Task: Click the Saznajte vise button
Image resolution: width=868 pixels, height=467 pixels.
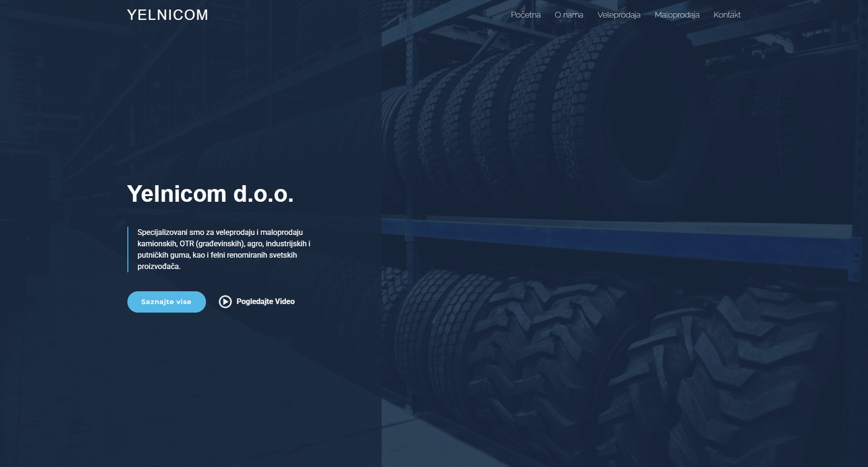Action: coord(167,302)
